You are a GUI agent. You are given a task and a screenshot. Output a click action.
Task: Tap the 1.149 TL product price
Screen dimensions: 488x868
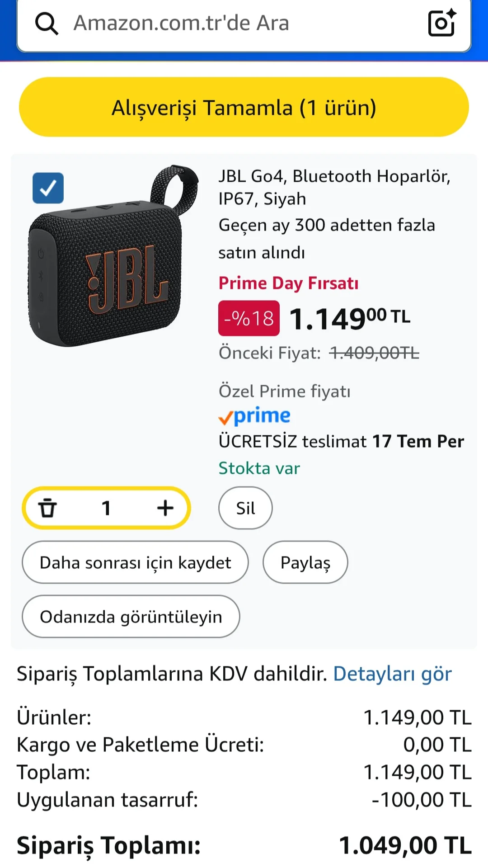click(x=349, y=318)
